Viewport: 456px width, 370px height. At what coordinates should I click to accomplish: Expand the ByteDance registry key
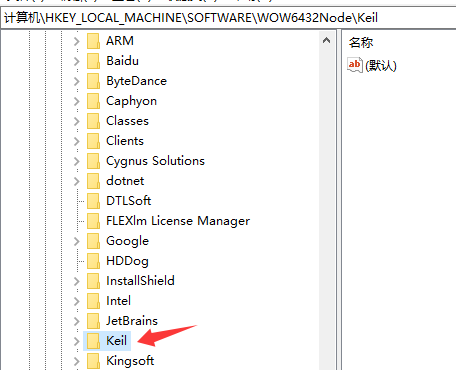point(77,81)
